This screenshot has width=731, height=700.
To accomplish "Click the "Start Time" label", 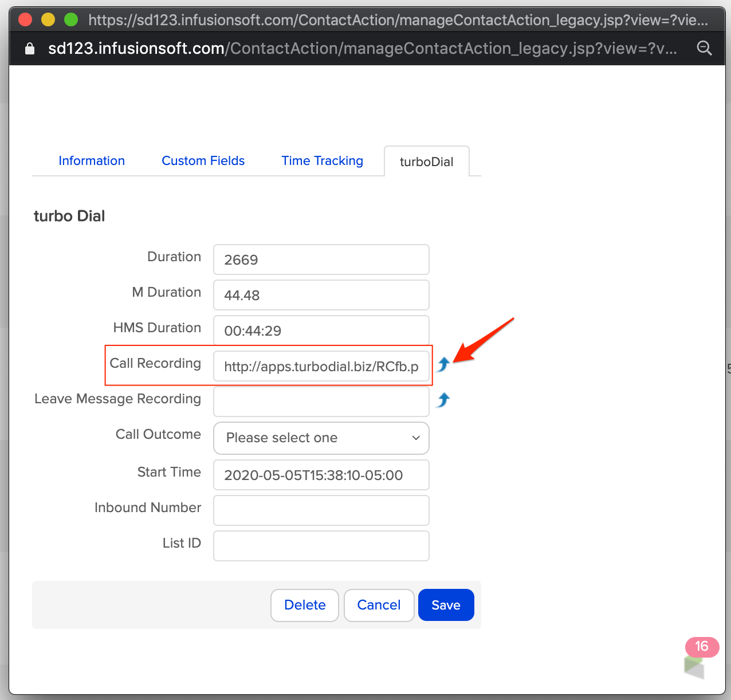I will 170,472.
